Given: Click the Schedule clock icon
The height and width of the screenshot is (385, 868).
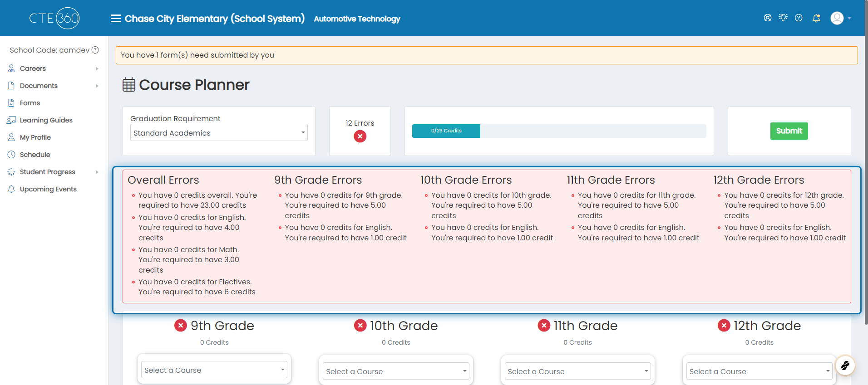Looking at the screenshot, I should tap(11, 155).
